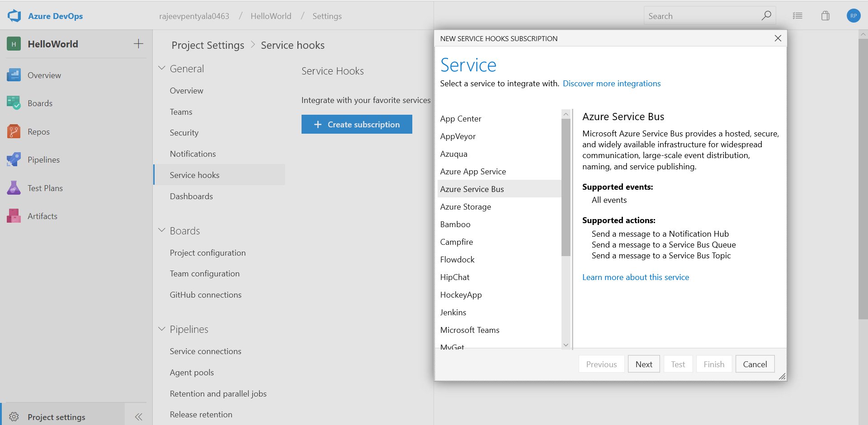Screen dimensions: 868x425
Task: Open the Marketplace shopping bag icon
Action: (826, 16)
